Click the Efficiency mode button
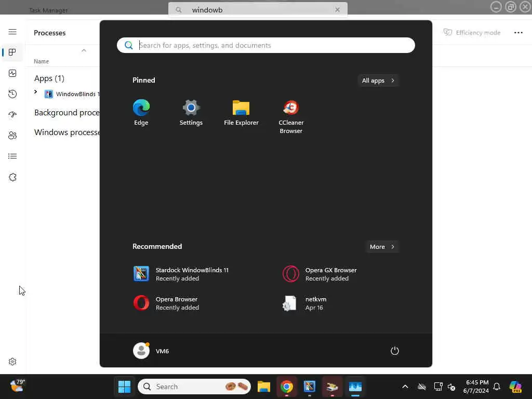This screenshot has width=532, height=399. 472,33
